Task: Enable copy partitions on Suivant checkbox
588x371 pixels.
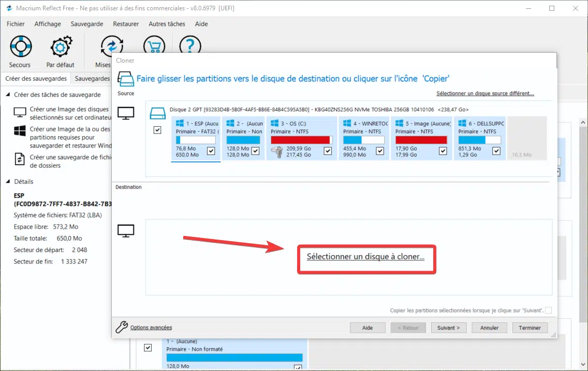Action: [x=549, y=310]
